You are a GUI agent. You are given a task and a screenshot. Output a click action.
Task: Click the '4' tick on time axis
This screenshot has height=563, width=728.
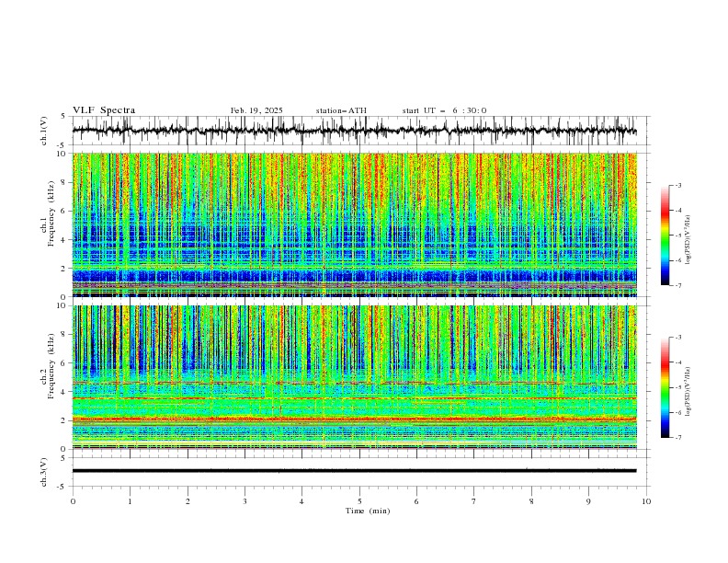pos(301,501)
